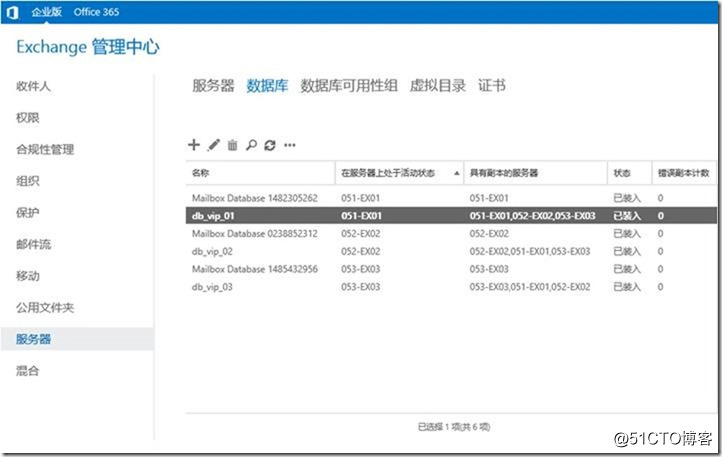Sort by 状态 column header
Screen dimensions: 722x457
pos(629,173)
